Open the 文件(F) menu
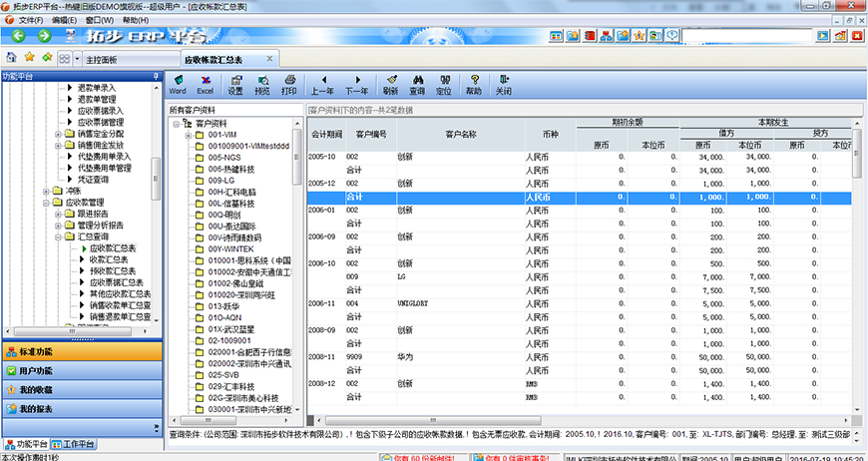 pyautogui.click(x=30, y=20)
